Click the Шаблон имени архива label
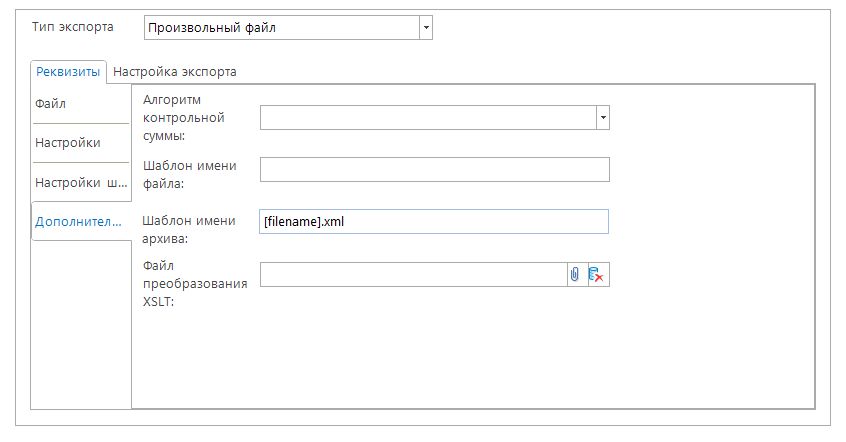 pos(189,229)
